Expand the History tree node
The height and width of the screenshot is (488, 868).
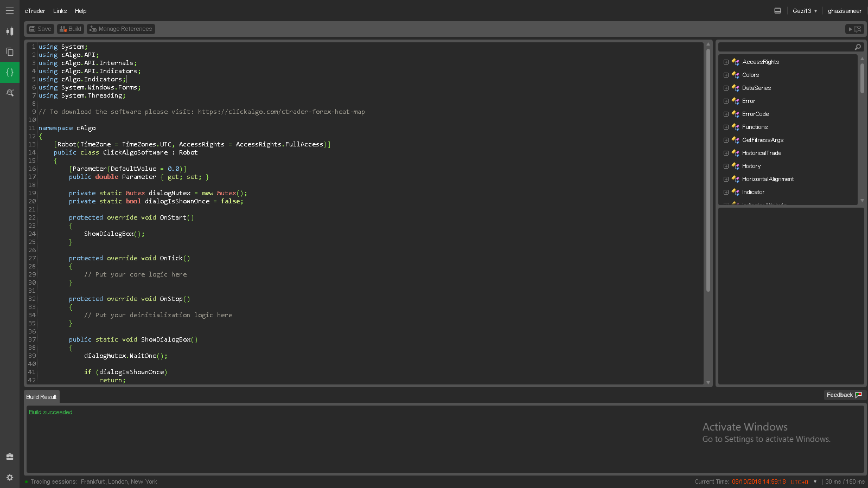tap(726, 166)
